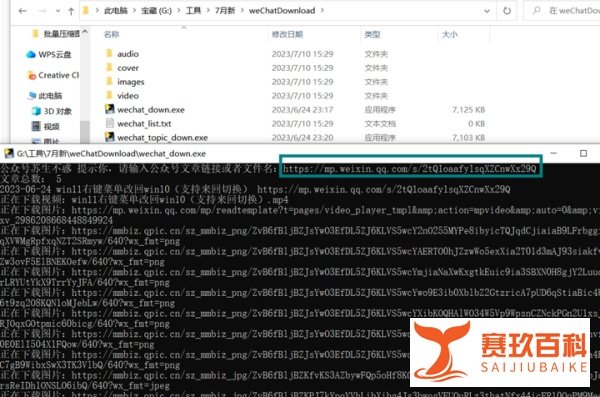Image resolution: width=600 pixels, height=397 pixels.
Task: Click the navigation pane scroll up arrow
Action: point(85,32)
